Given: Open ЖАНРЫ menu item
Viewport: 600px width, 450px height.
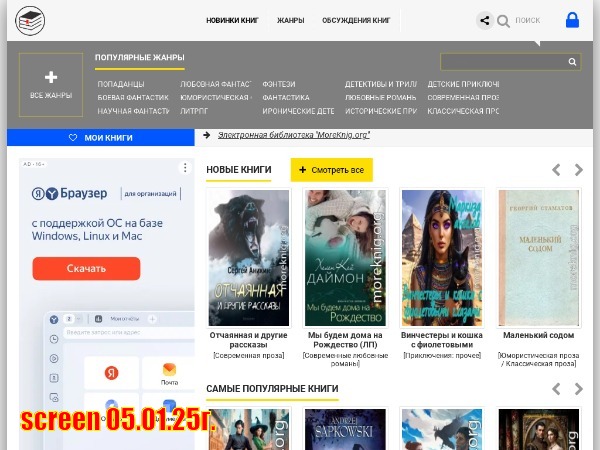Looking at the screenshot, I should pos(290,20).
